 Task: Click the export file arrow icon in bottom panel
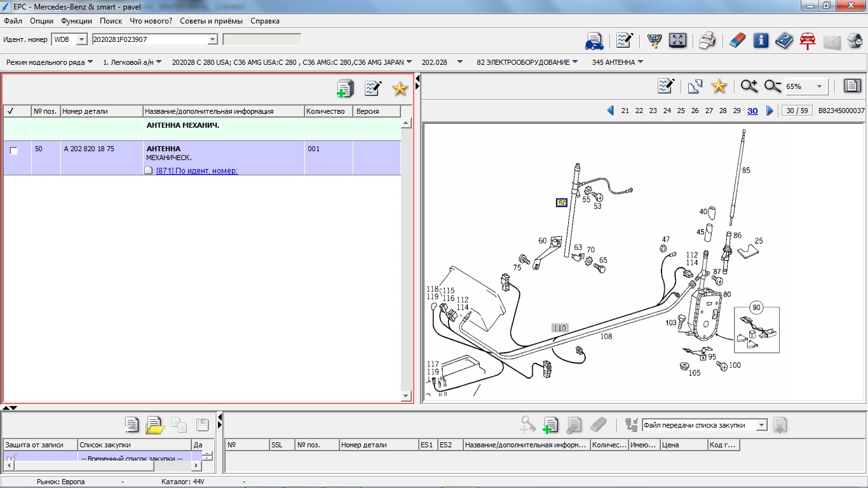click(x=780, y=425)
